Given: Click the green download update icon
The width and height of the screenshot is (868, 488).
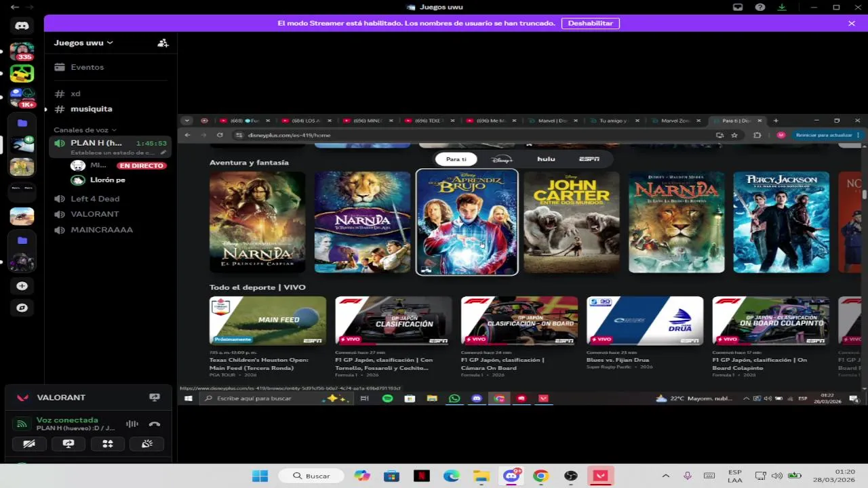Looking at the screenshot, I should coord(782,7).
